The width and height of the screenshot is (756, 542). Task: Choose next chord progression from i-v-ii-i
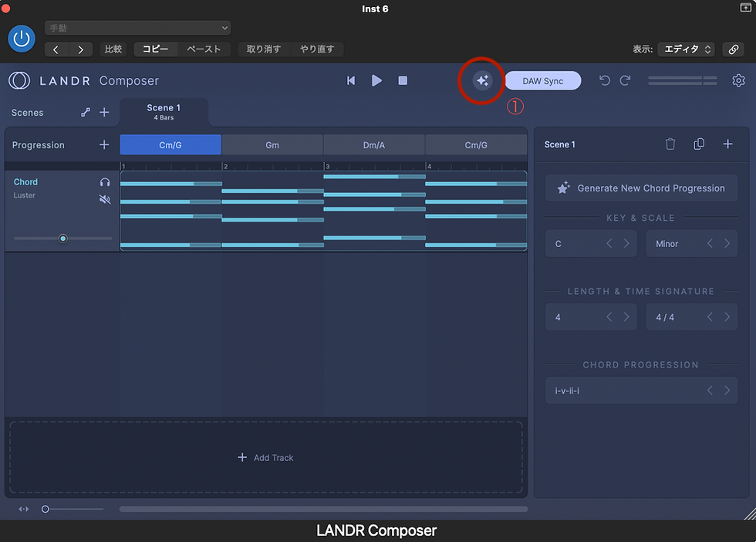coord(727,391)
